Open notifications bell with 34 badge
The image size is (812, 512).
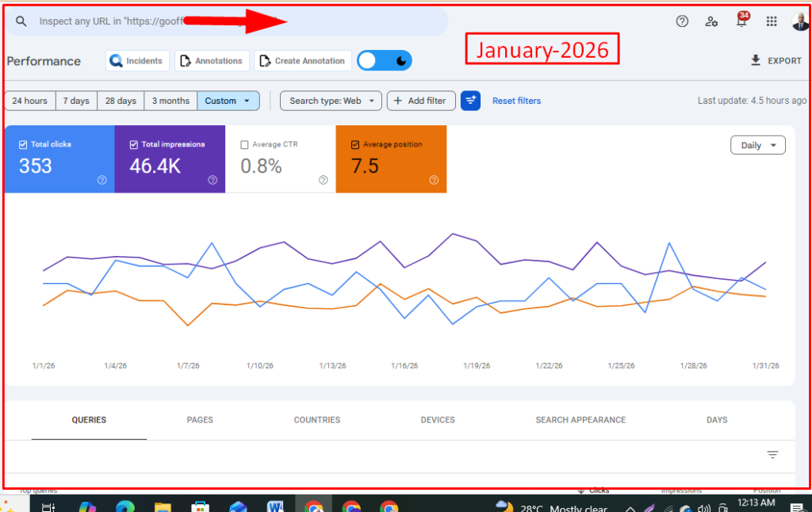coord(741,21)
